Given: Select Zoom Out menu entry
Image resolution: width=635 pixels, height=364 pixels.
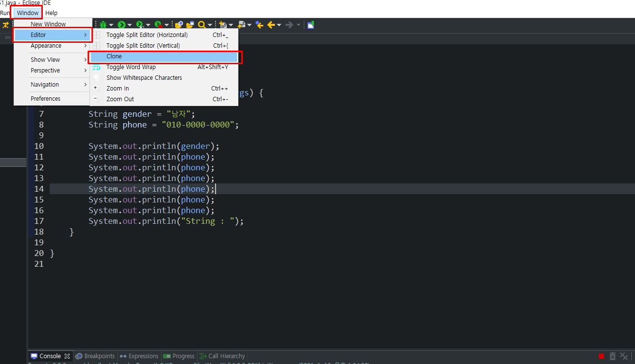Looking at the screenshot, I should coord(164,99).
